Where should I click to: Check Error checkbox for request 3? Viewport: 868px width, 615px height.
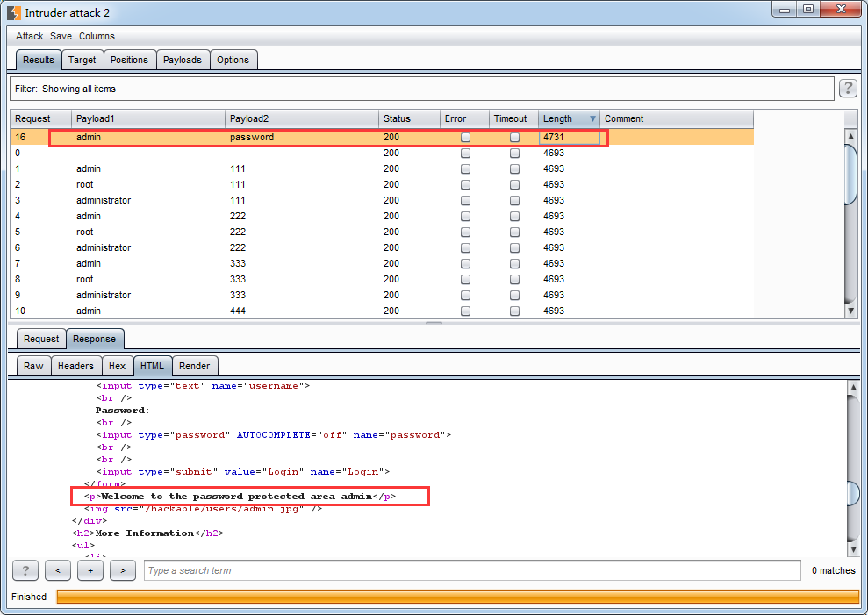click(465, 201)
